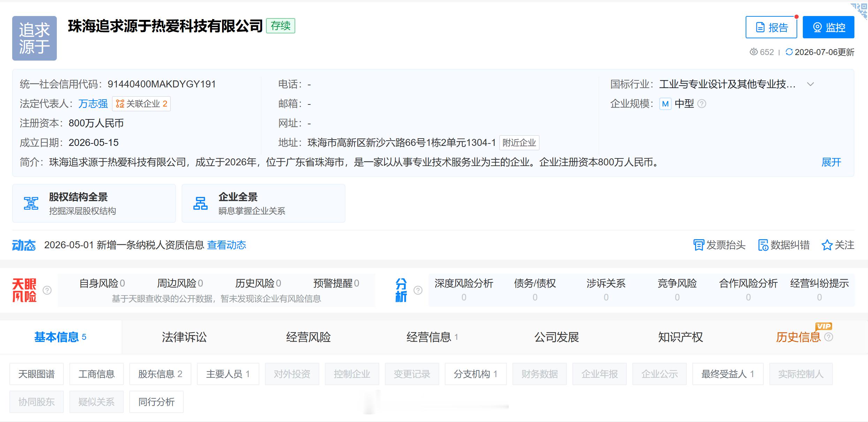This screenshot has width=868, height=422.
Task: Select the 工商信息 sub-item
Action: [97, 374]
